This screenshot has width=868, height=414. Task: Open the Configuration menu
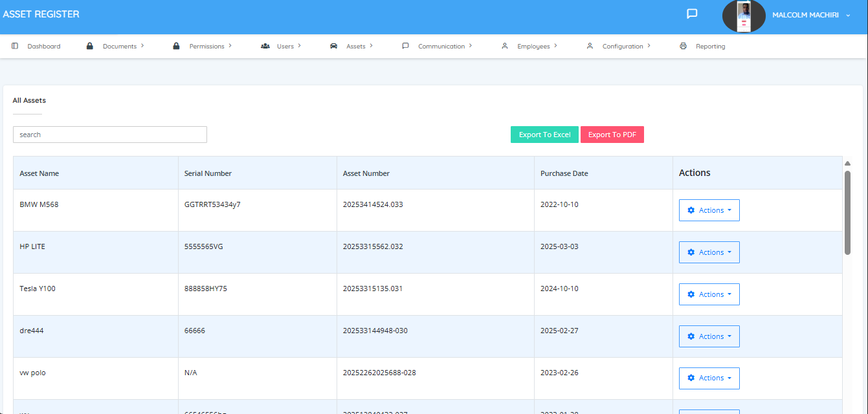[x=623, y=47]
